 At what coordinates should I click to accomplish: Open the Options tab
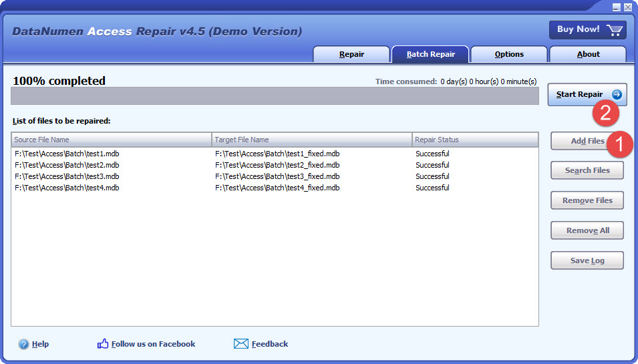click(x=509, y=54)
